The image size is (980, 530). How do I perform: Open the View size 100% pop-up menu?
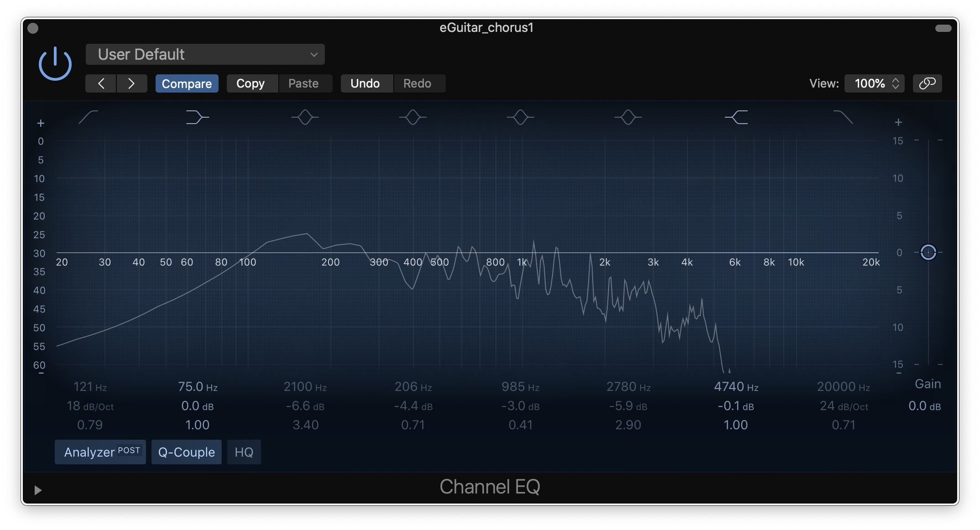[874, 83]
